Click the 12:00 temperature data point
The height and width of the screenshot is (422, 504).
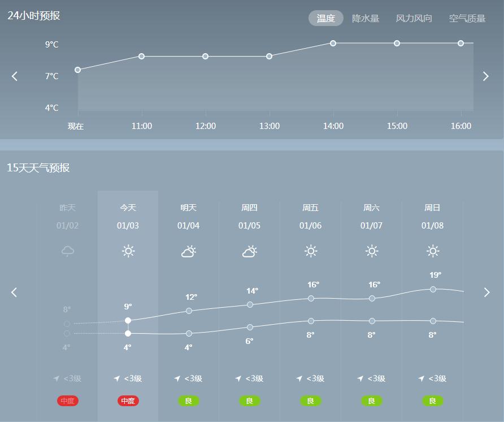click(206, 57)
